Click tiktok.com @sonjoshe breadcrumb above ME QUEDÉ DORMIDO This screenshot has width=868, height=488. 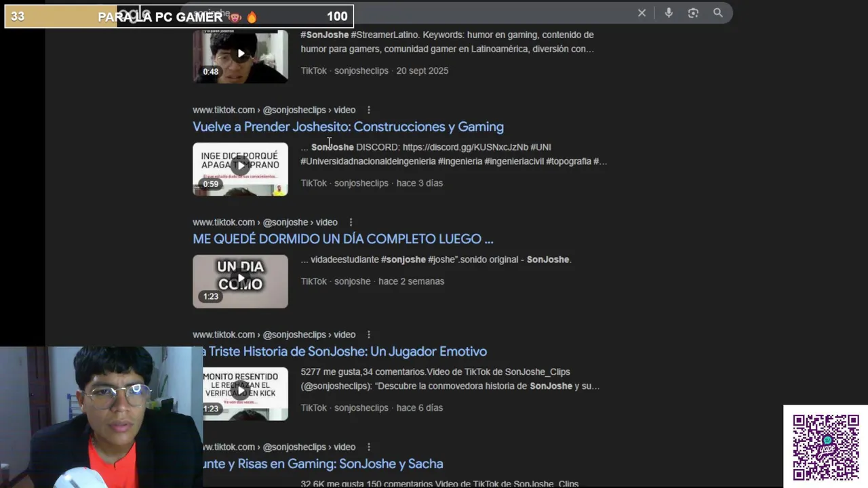[264, 222]
